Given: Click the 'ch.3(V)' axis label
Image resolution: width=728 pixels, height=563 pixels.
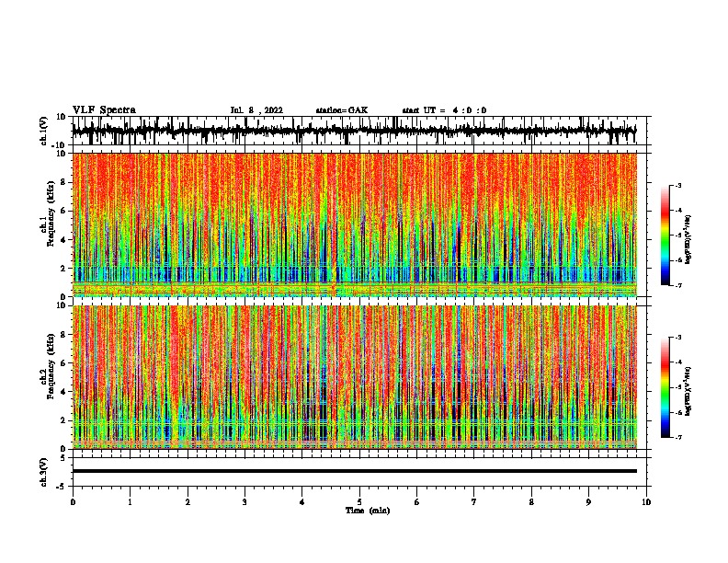Looking at the screenshot, I should point(44,472).
